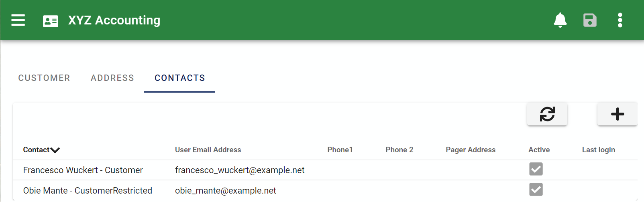Sort by Last login column header
Image resolution: width=644 pixels, height=202 pixels.
(599, 149)
